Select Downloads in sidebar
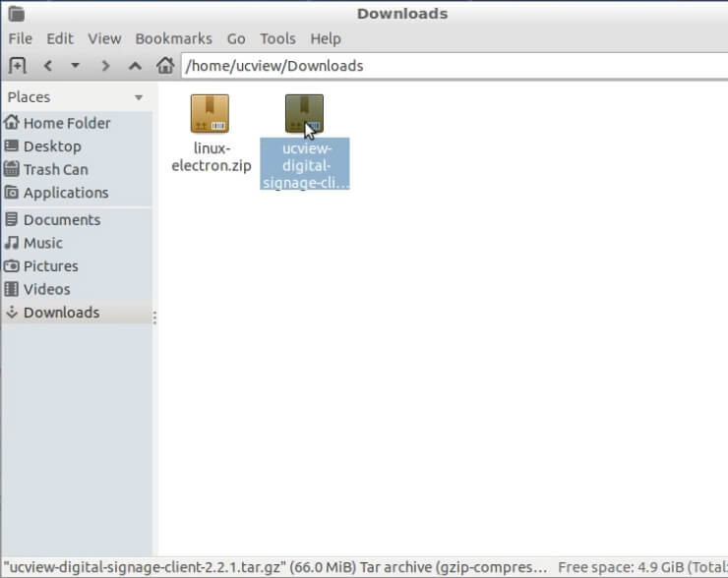This screenshot has width=728, height=578. [x=77, y=313]
